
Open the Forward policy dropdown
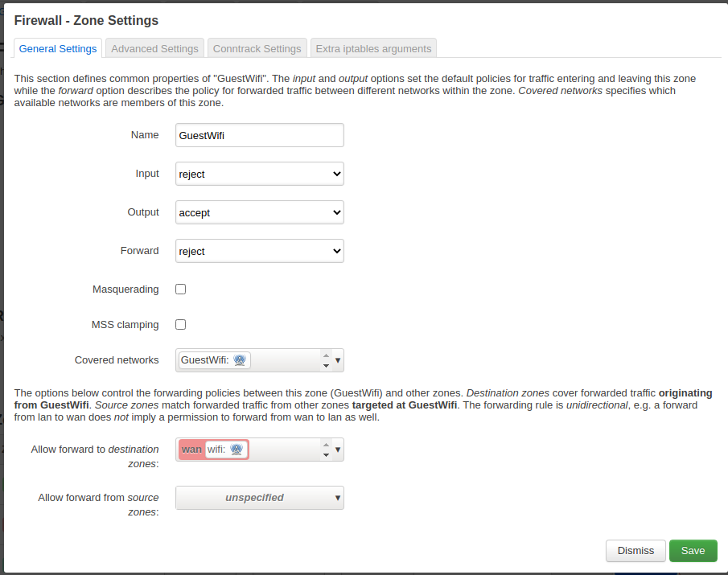point(260,251)
